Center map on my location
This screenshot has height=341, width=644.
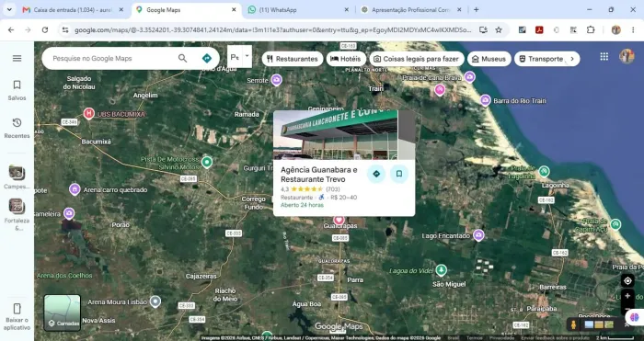tap(627, 280)
